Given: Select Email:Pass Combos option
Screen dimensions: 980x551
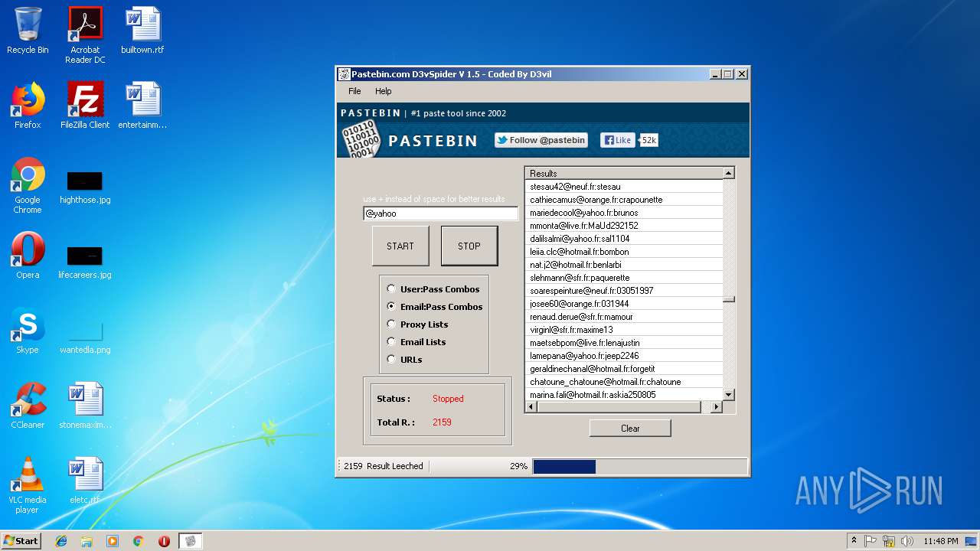Looking at the screenshot, I should coord(435,307).
